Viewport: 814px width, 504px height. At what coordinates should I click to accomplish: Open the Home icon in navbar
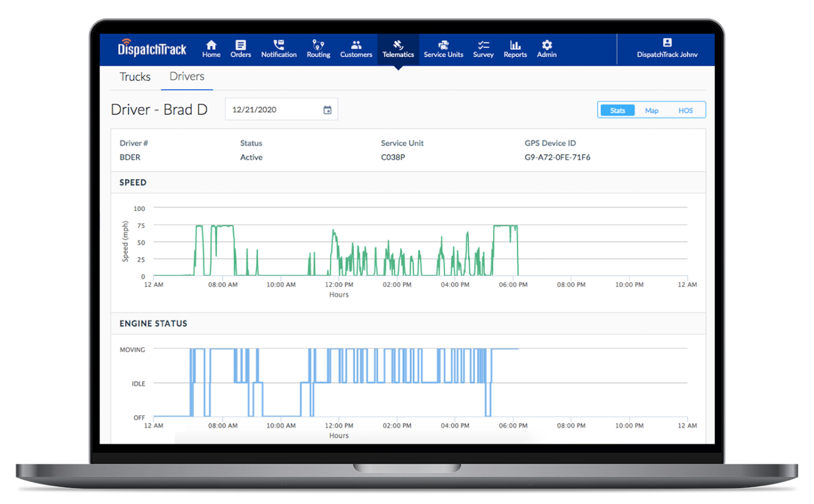(211, 45)
